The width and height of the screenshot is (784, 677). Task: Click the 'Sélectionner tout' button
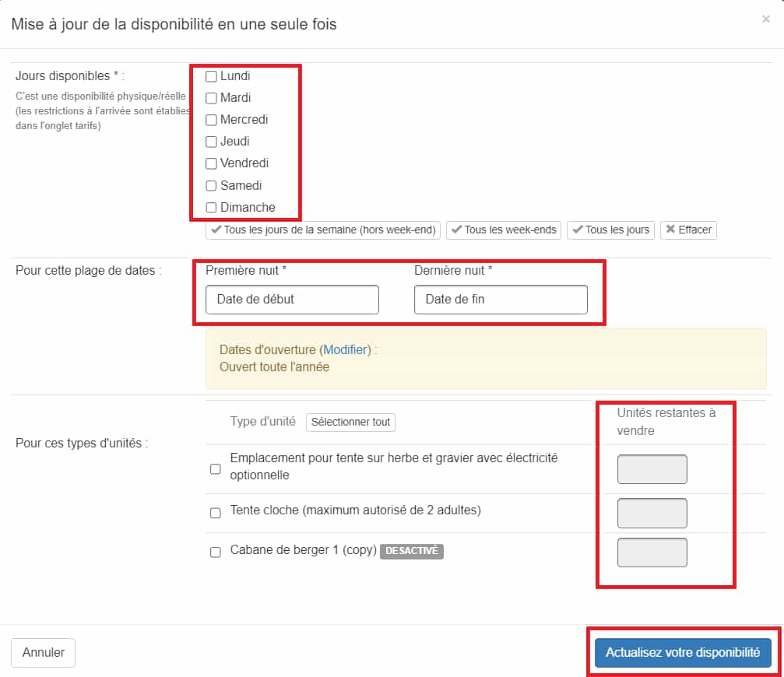[x=350, y=422]
